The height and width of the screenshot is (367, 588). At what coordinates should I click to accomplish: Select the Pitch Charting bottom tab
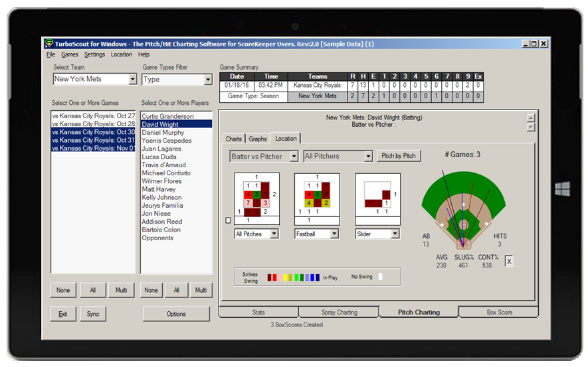click(419, 312)
